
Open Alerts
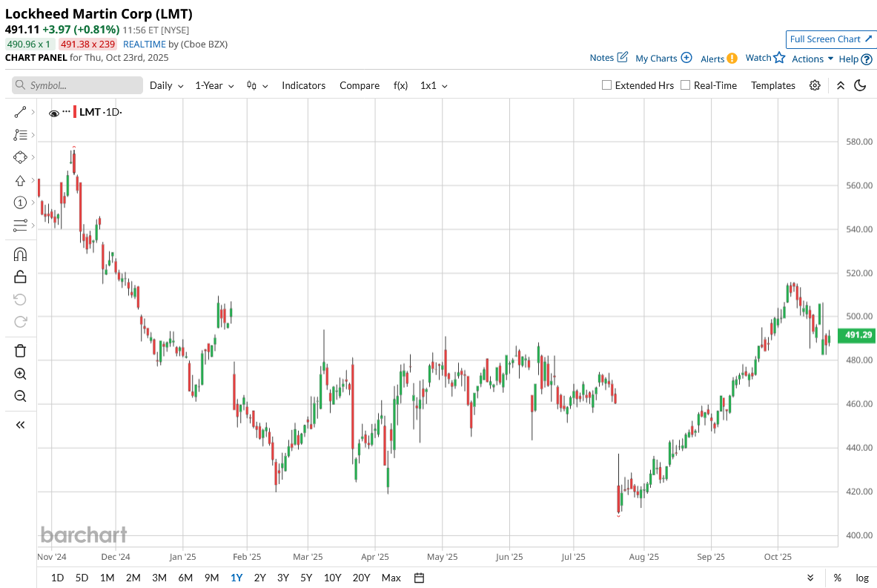[x=719, y=59]
